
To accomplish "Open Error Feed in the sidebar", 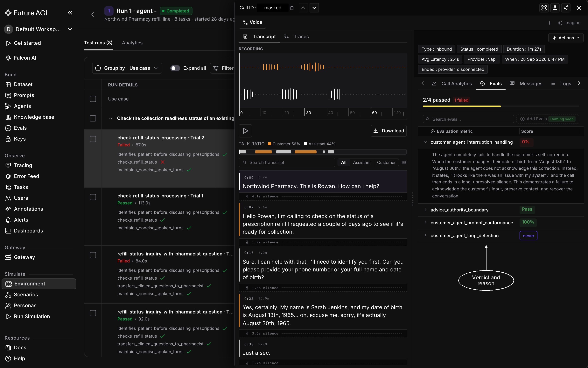I will (x=26, y=176).
